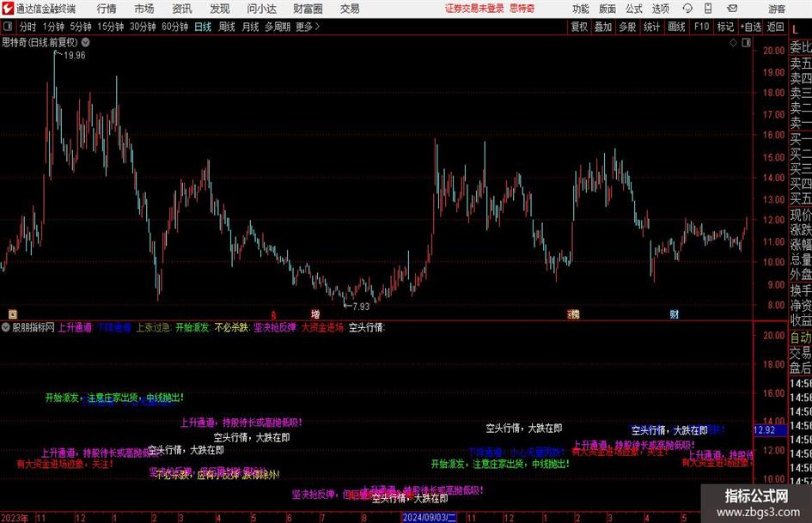Open the 选项 menu
The width and height of the screenshot is (812, 523).
coord(661,9)
